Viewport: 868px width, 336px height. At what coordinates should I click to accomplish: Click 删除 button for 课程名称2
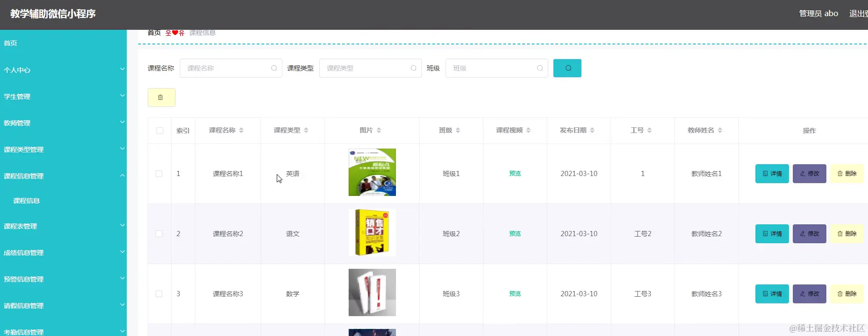[847, 234]
